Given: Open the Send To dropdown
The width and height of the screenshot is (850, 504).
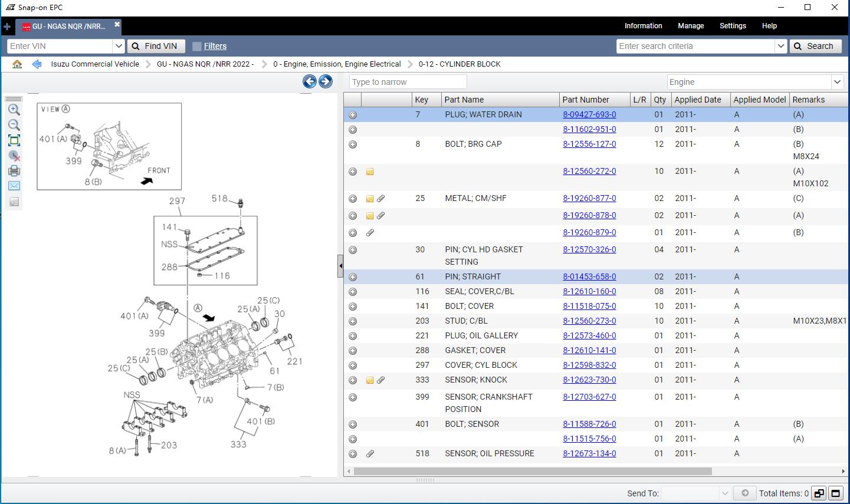Looking at the screenshot, I should 725,493.
